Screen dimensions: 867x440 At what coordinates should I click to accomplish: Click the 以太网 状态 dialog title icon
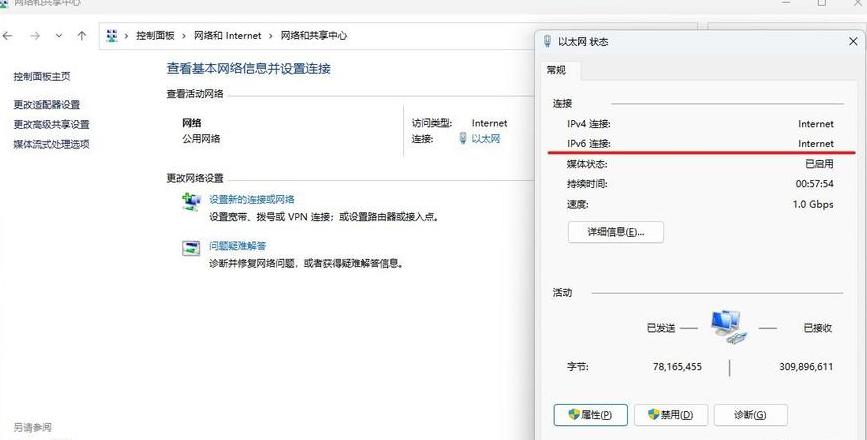point(548,41)
